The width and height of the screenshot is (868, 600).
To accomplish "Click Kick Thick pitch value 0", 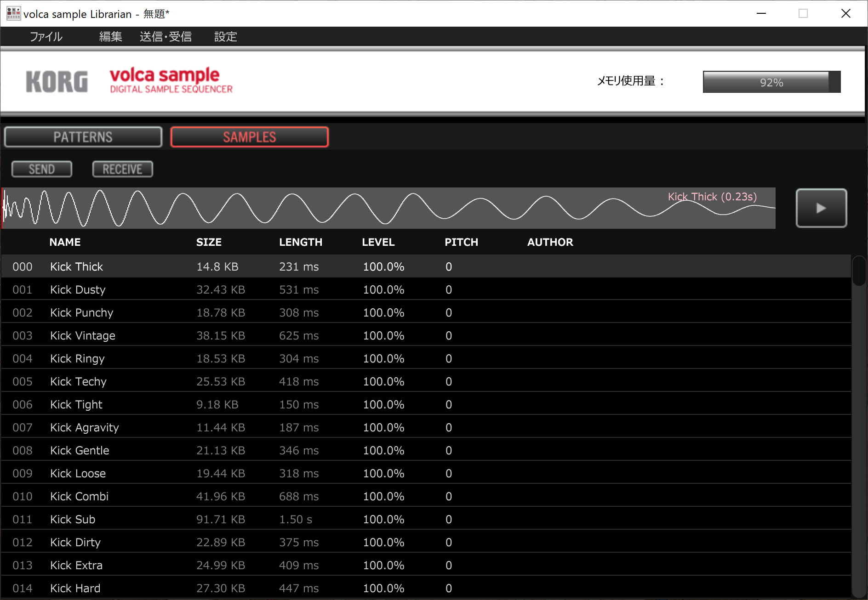I will (x=449, y=266).
